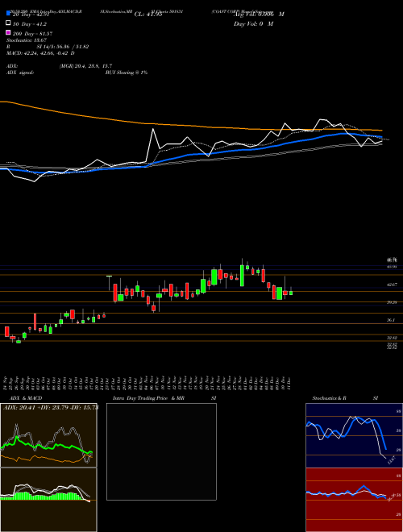The height and width of the screenshot is (532, 403).
Task: Click the 'Stochastics: 13.67' reading
Action: 27,40
